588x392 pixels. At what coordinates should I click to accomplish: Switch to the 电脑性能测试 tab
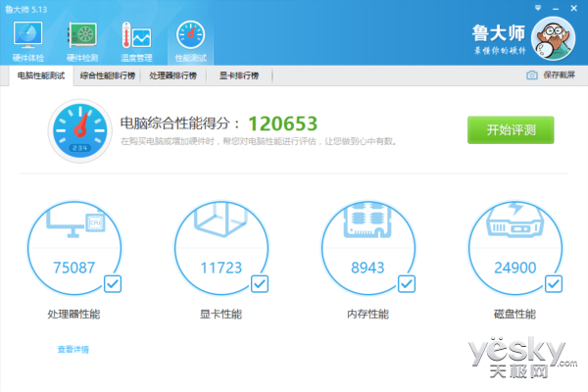coord(41,75)
